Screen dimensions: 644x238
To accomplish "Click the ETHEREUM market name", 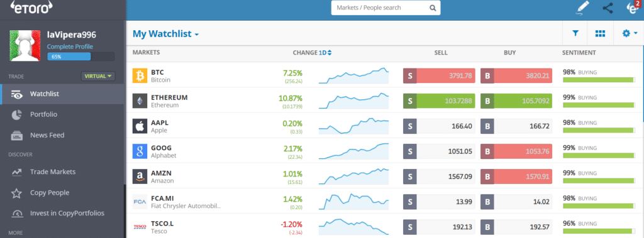I will [x=169, y=98].
